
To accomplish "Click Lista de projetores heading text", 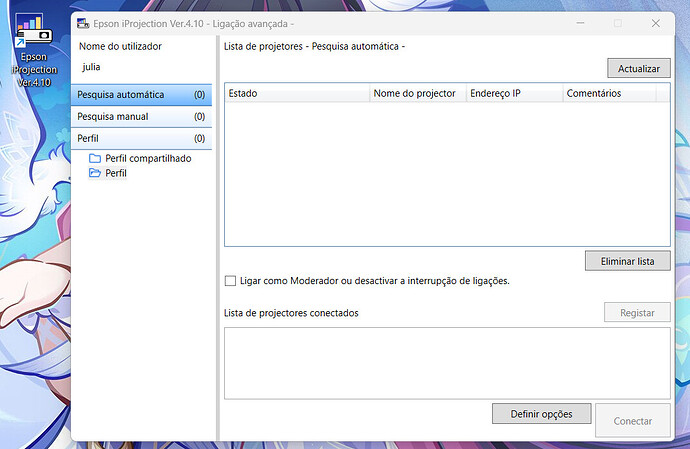I will [314, 46].
